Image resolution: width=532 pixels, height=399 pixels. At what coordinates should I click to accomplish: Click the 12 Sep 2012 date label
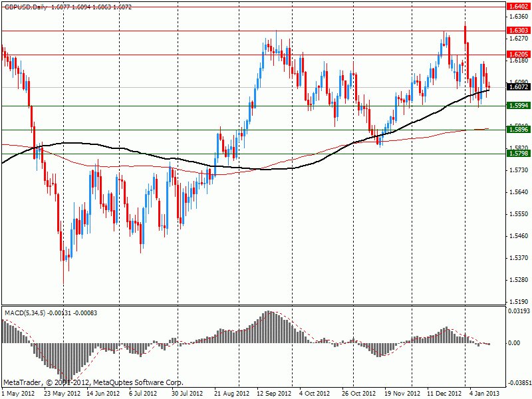(274, 394)
